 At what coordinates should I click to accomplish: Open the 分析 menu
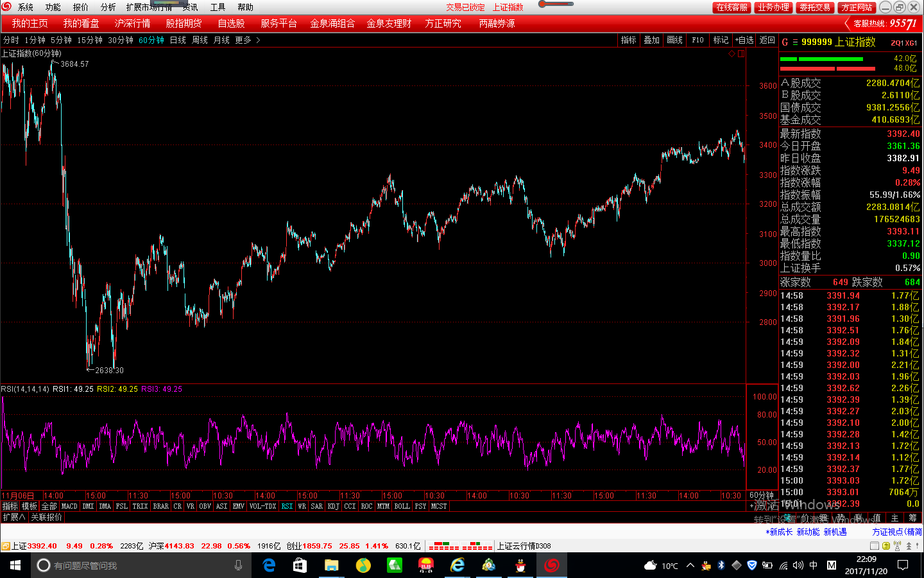108,7
